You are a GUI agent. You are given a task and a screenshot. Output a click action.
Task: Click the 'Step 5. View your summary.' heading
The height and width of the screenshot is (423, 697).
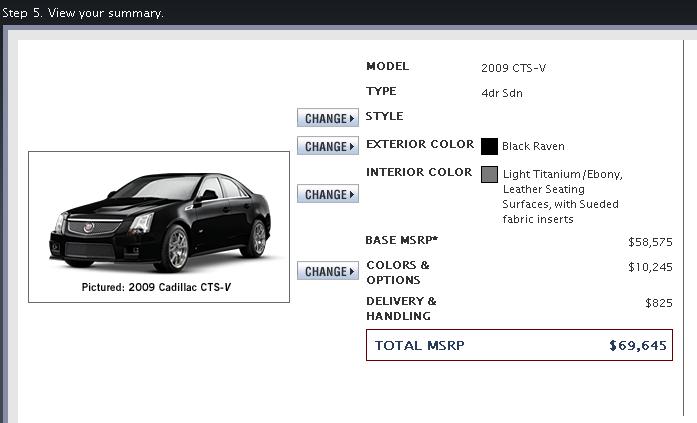pos(83,13)
